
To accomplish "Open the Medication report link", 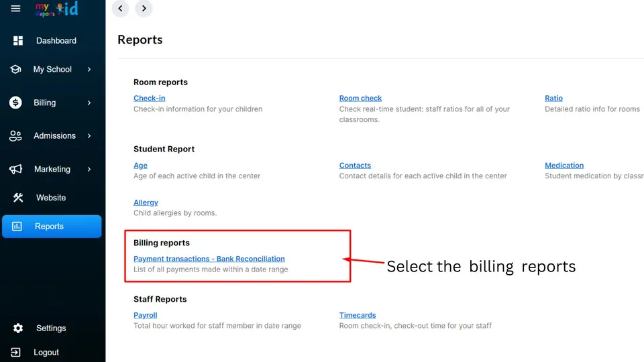I will point(564,166).
